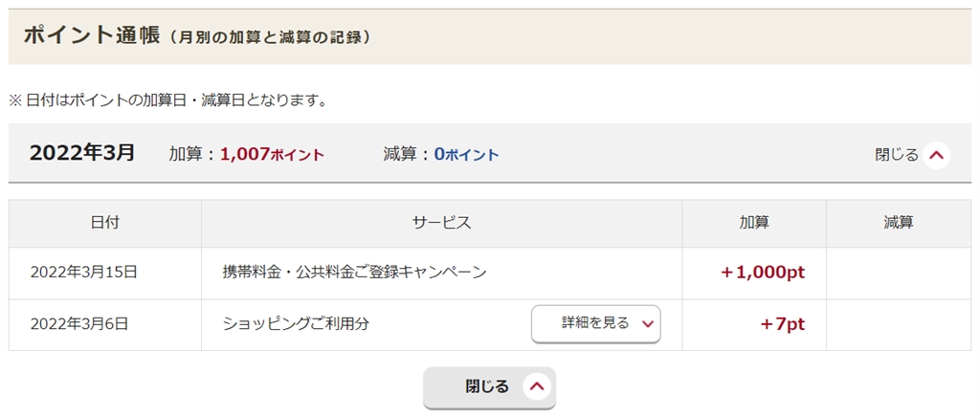The width and height of the screenshot is (980, 417).
Task: Click the chevron-up icon beside the top 閉じる
Action: coord(937,154)
